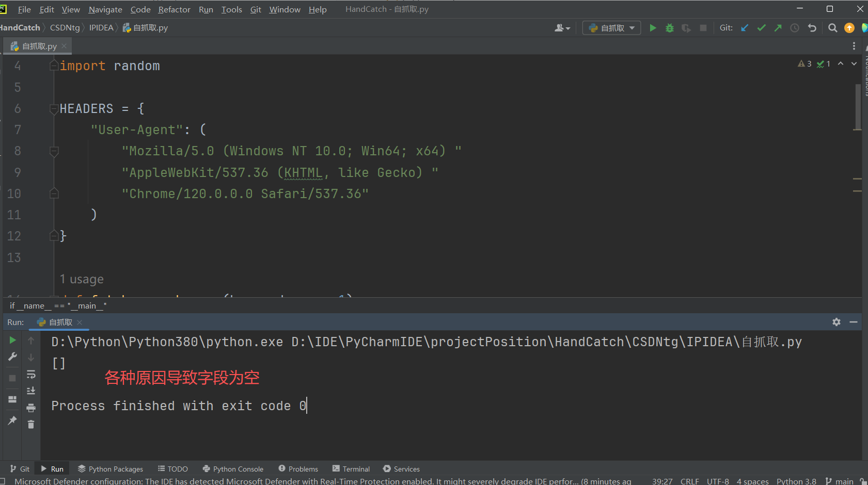Click the stop button in the main toolbar

click(x=703, y=28)
